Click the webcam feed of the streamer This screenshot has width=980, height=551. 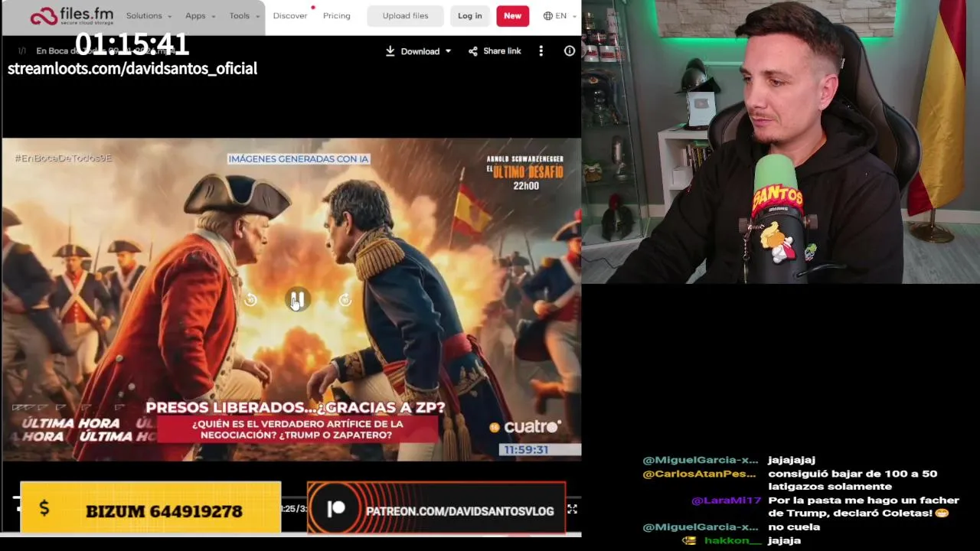[x=781, y=142]
